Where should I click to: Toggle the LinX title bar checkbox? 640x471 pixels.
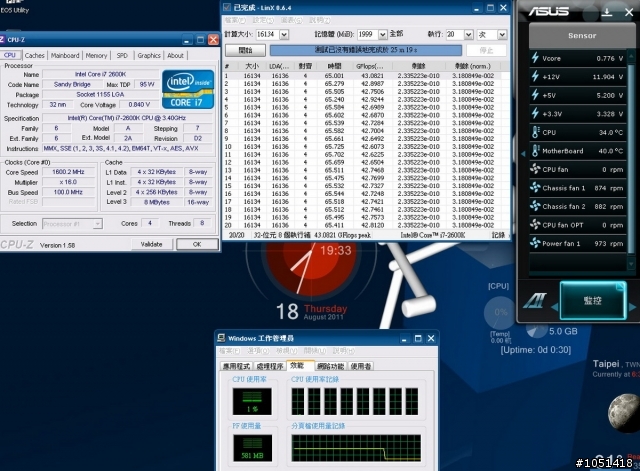pyautogui.click(x=227, y=7)
